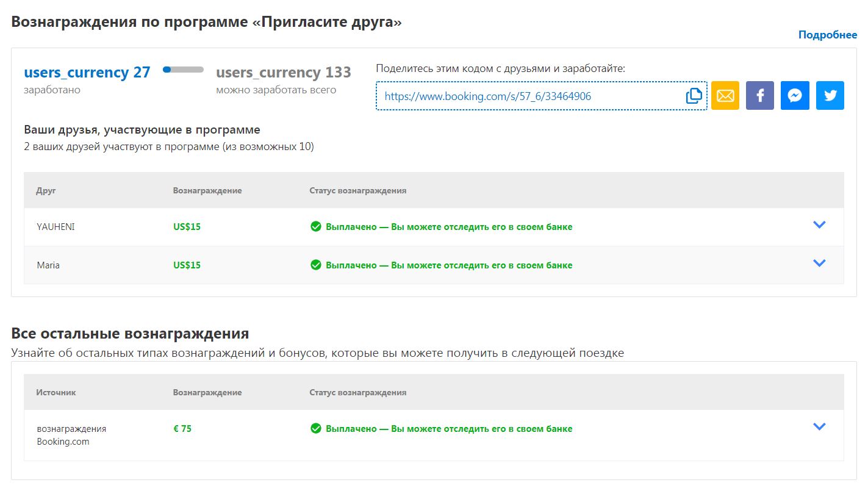Expand YAUHENI's reward details
Viewport: 868px width, 488px height.
point(819,224)
